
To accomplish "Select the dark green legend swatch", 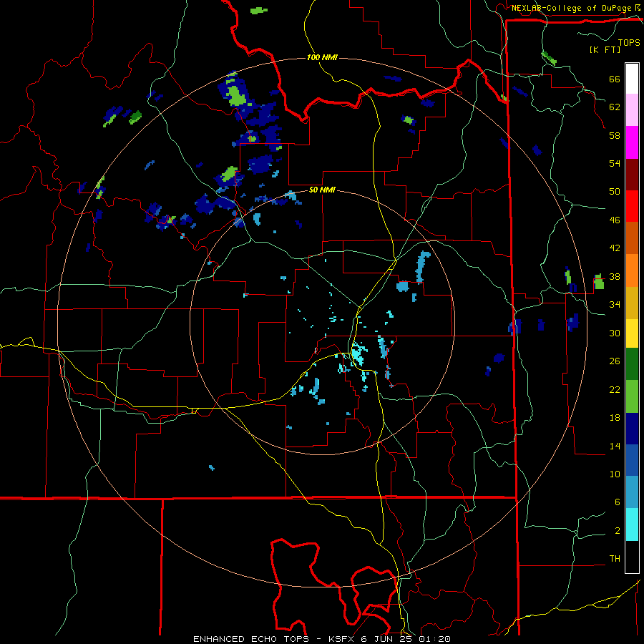I will (632, 364).
